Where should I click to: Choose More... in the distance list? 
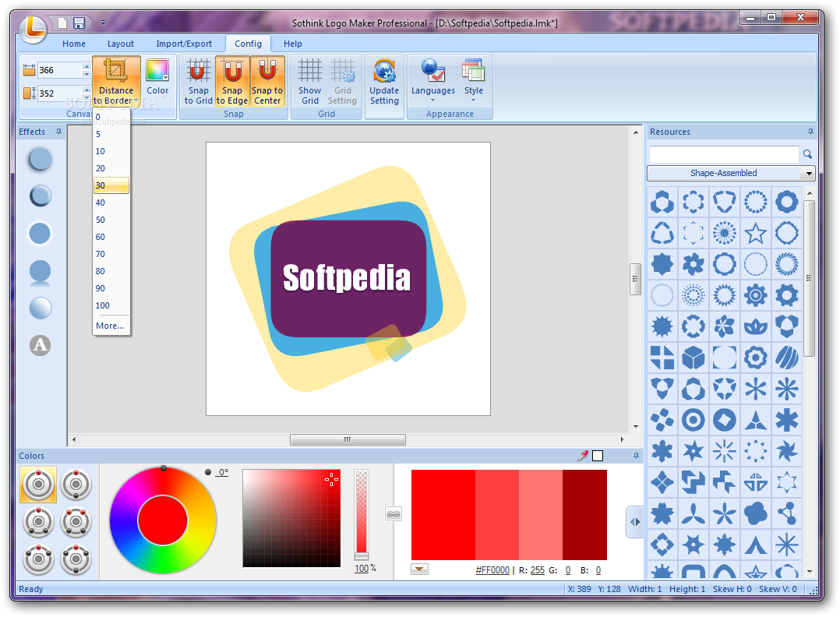point(111,326)
